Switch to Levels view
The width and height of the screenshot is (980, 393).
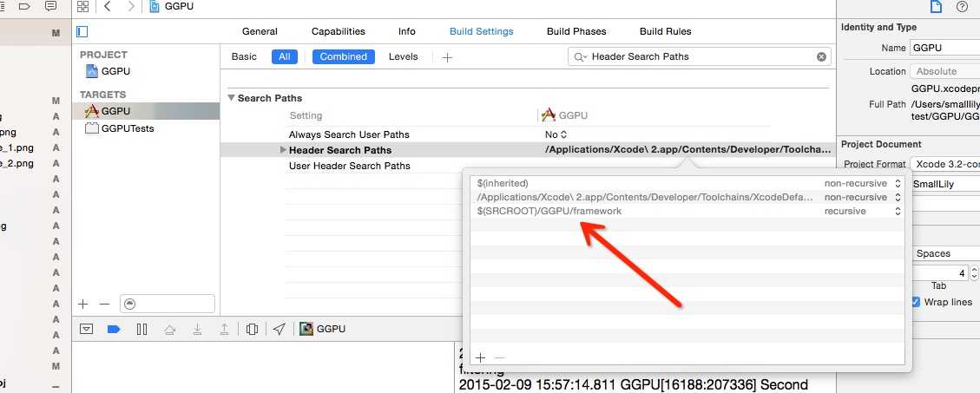click(x=403, y=56)
